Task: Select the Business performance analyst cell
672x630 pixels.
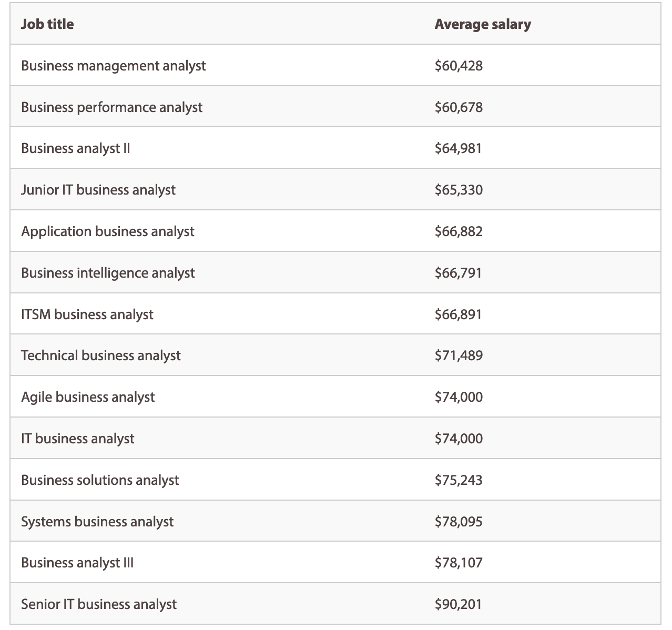Action: [x=111, y=107]
